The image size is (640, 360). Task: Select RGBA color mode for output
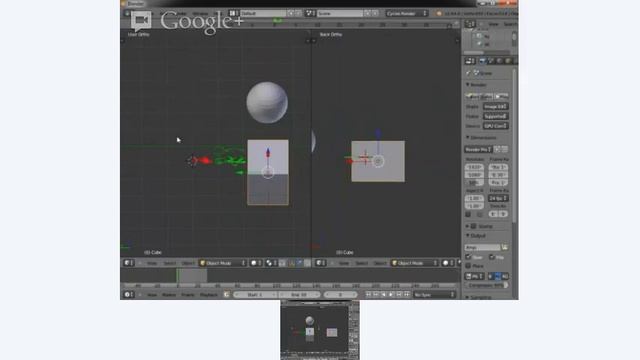(505, 276)
